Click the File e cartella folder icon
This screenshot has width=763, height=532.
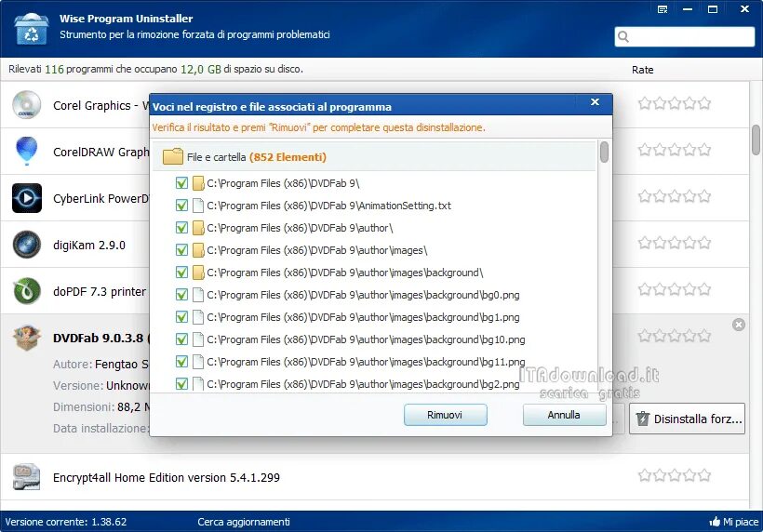[x=173, y=156]
